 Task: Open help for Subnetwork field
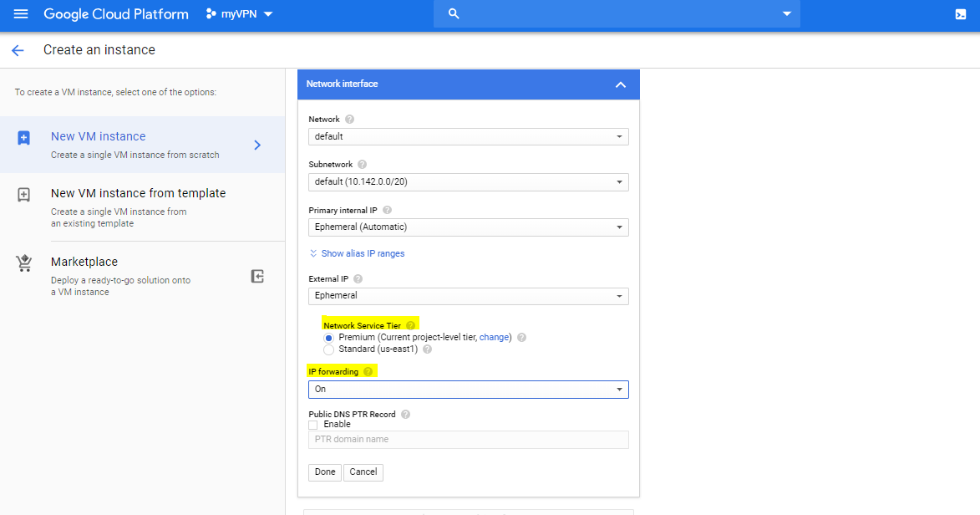(362, 165)
